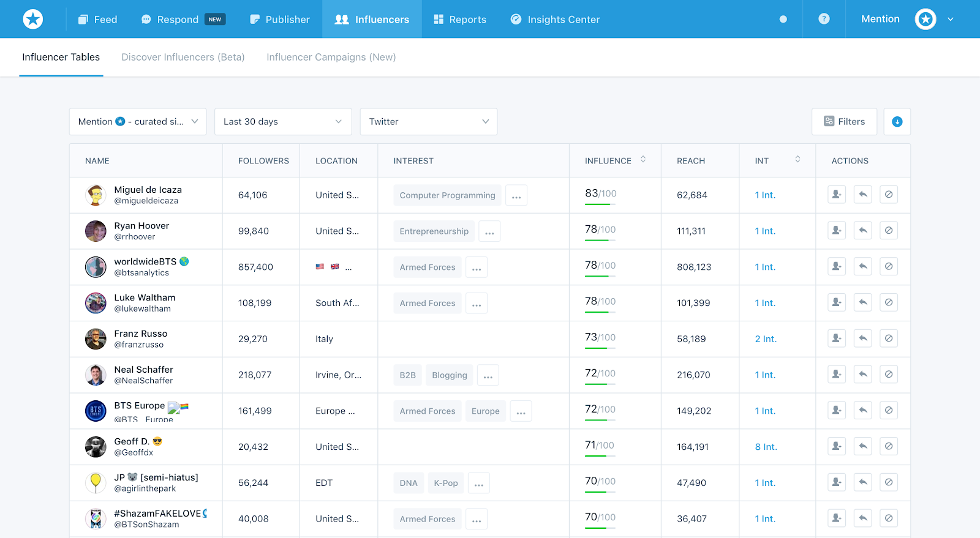Expand more interests for worldwideBTS
Viewport: 980px width, 538px height.
coord(477,267)
